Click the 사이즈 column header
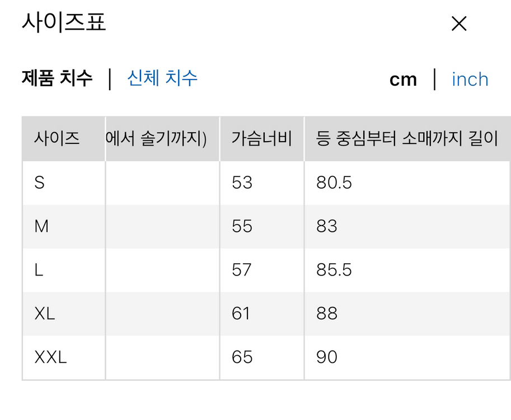This screenshot has width=511, height=420. click(58, 138)
